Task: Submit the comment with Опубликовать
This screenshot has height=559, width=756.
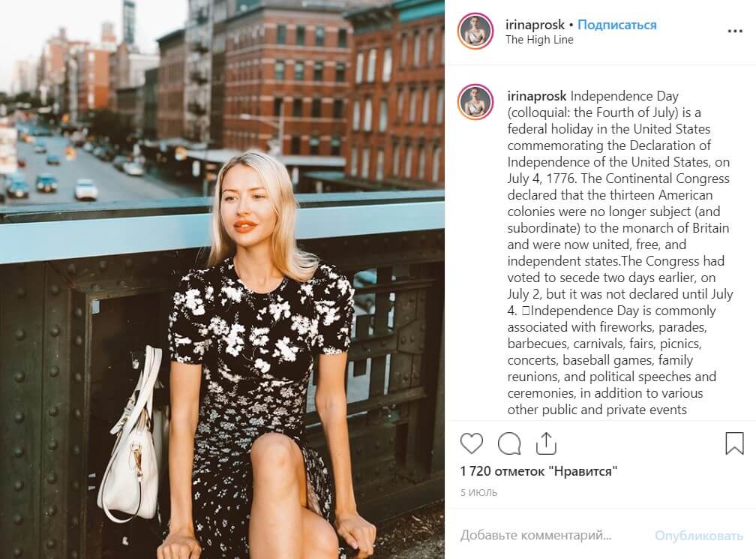Action: pyautogui.click(x=699, y=536)
